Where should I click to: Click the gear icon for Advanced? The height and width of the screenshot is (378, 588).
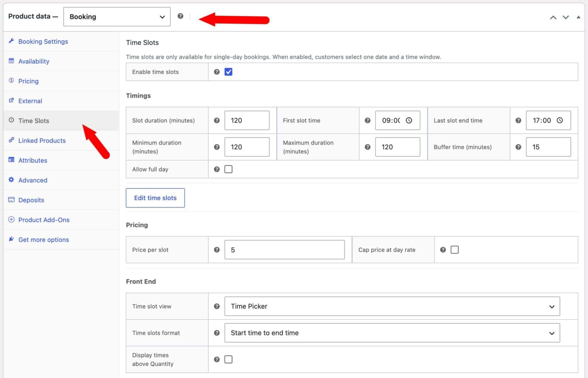tap(11, 180)
